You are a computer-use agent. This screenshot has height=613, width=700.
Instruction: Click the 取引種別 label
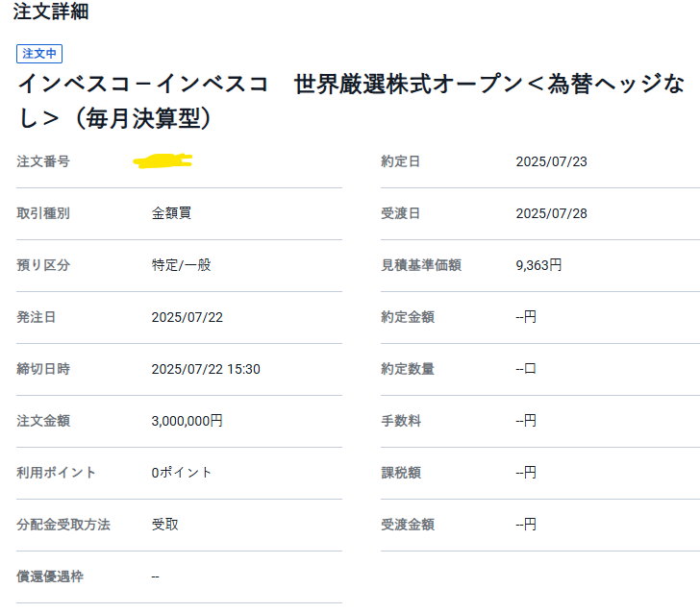[x=43, y=213]
